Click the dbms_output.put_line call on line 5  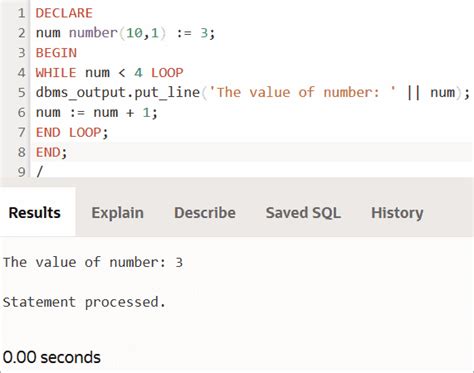click(118, 93)
